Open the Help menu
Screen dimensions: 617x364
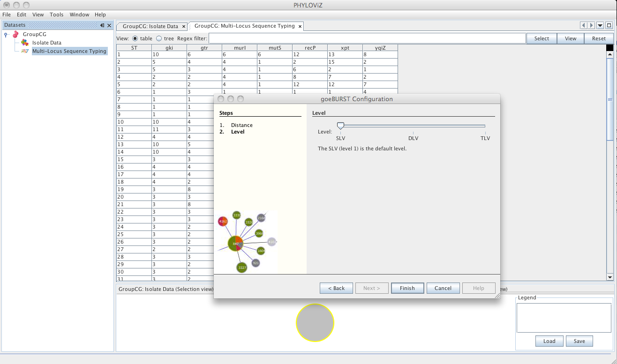[100, 15]
